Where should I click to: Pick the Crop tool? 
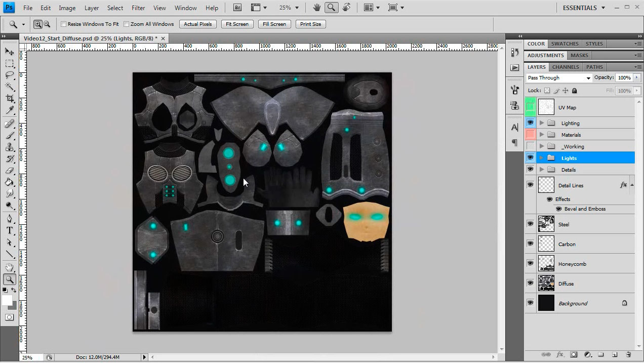(10, 99)
